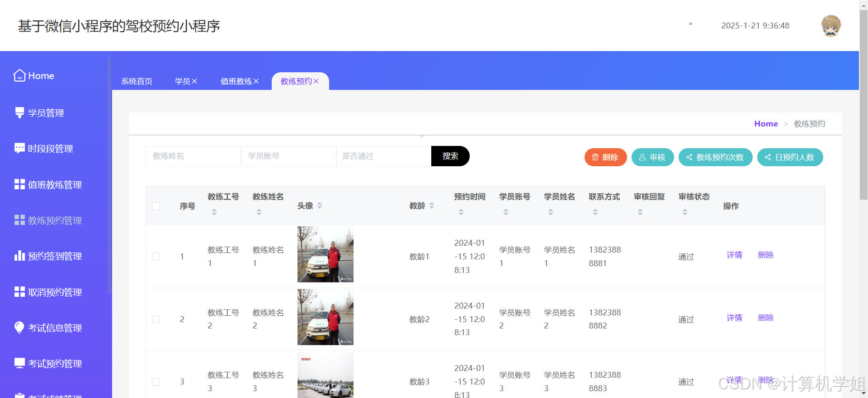Click the coach photo in row 1
Viewport: 868px width, 398px height.
pos(325,254)
